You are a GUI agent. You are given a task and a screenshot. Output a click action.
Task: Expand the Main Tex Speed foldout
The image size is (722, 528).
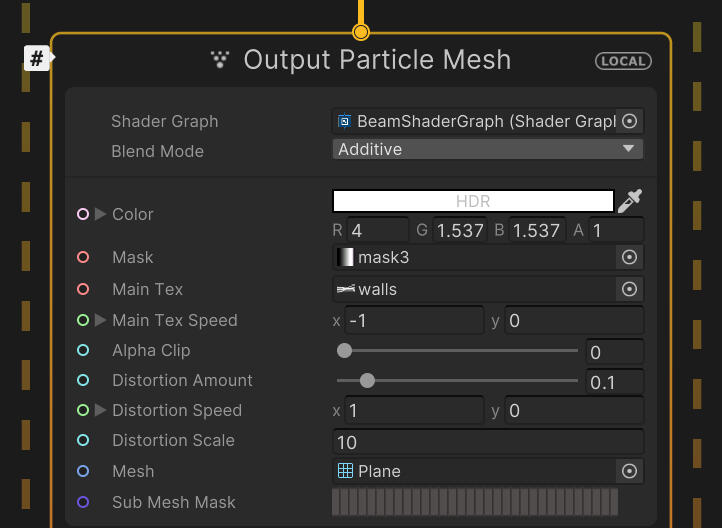[x=100, y=320]
